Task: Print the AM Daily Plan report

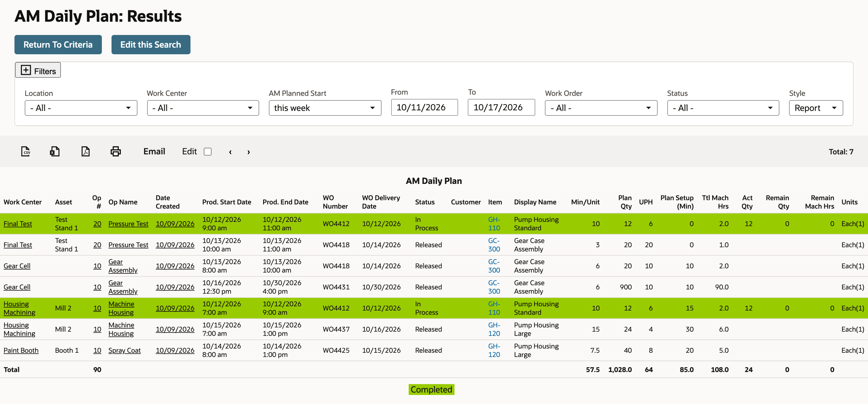Action: [x=115, y=151]
